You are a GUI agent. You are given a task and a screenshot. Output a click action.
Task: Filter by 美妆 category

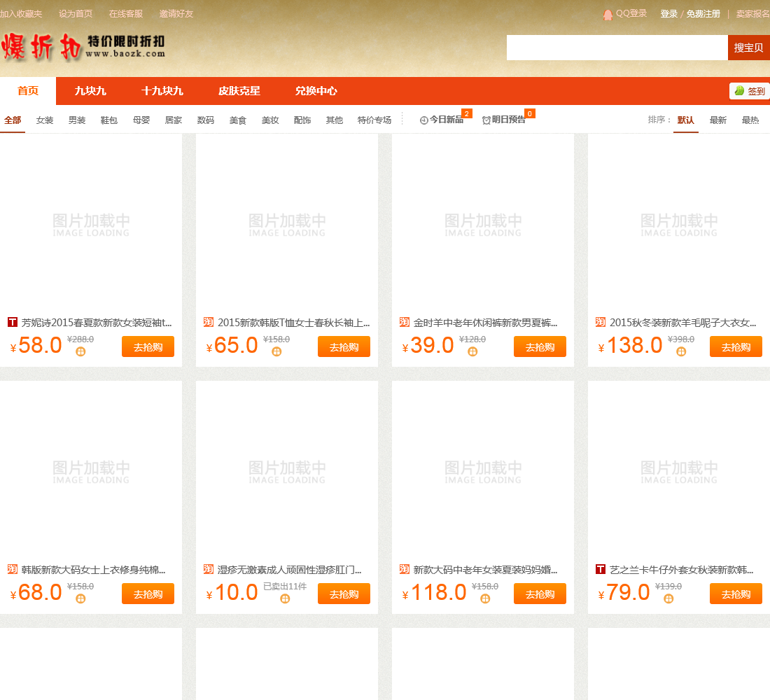[x=270, y=120]
